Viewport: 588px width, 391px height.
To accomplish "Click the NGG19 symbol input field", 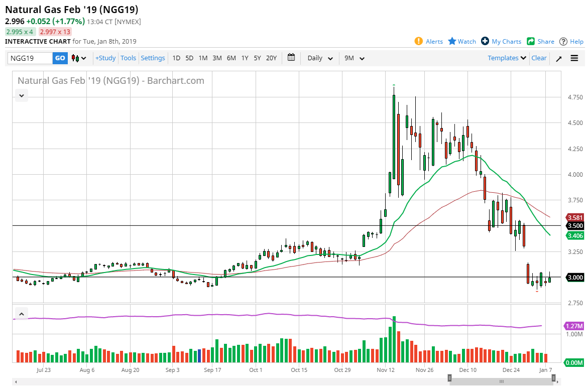I will point(30,58).
